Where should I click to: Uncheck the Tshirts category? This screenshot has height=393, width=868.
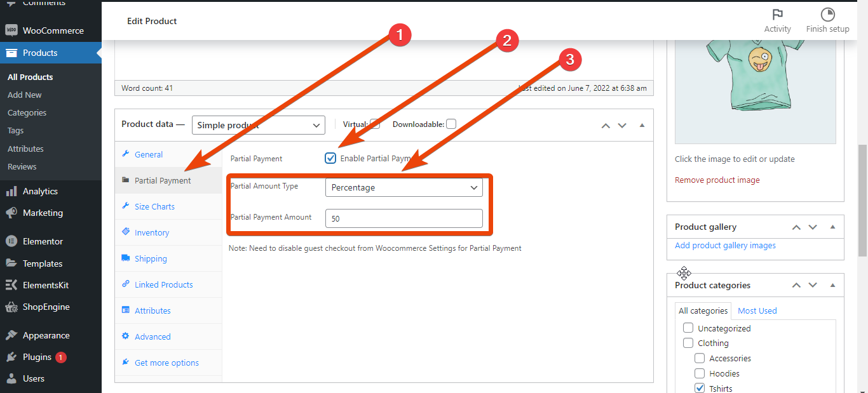click(700, 388)
